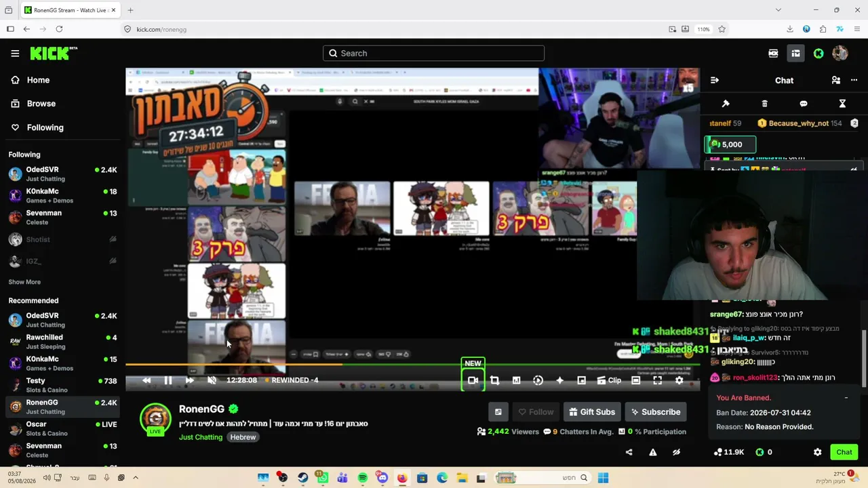
Task: Minimize the You Are Banned notice
Action: pyautogui.click(x=846, y=398)
